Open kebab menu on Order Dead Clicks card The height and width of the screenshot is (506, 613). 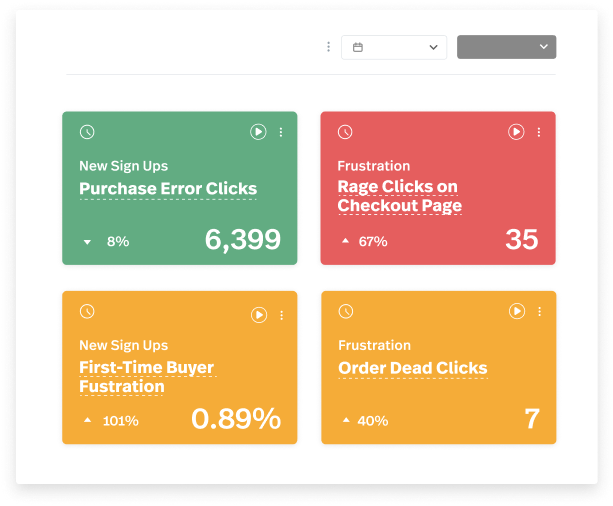pyautogui.click(x=540, y=311)
